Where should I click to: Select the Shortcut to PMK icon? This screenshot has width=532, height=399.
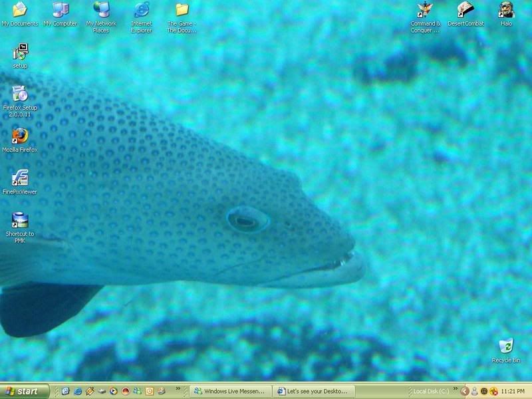(20, 220)
